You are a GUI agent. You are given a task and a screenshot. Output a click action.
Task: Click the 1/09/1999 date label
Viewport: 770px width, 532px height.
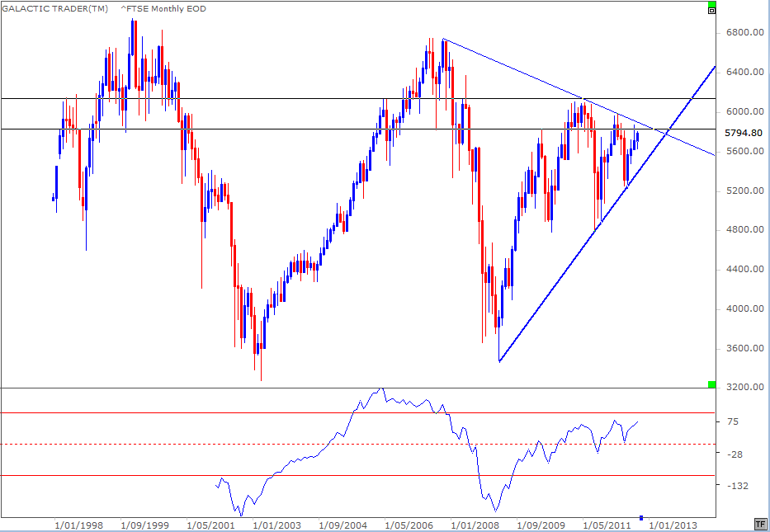[x=144, y=525]
